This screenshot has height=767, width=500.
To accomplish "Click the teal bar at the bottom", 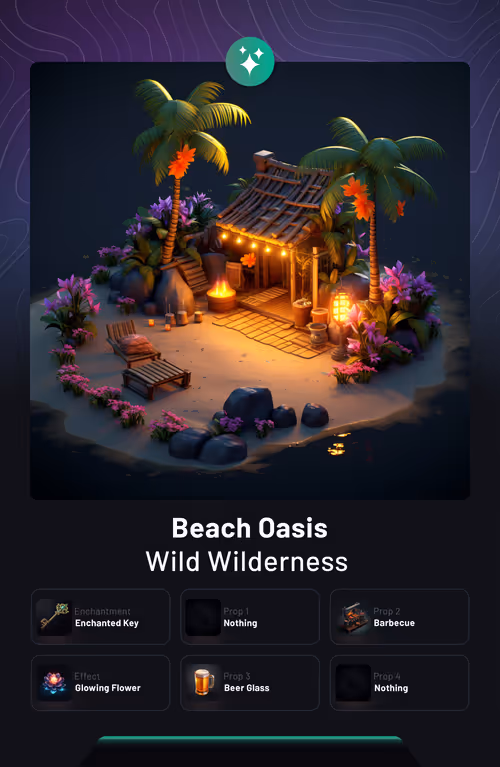I will 250,740.
